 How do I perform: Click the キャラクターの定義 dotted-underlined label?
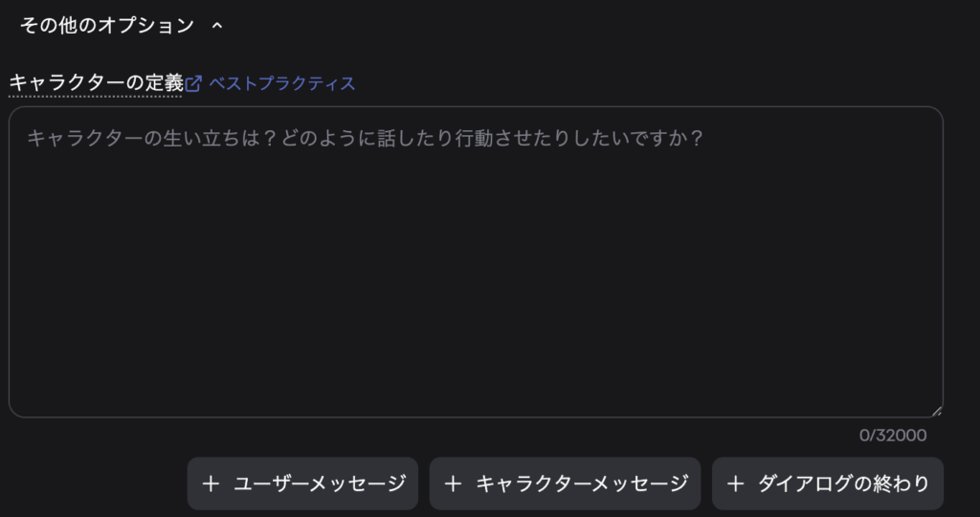point(96,83)
